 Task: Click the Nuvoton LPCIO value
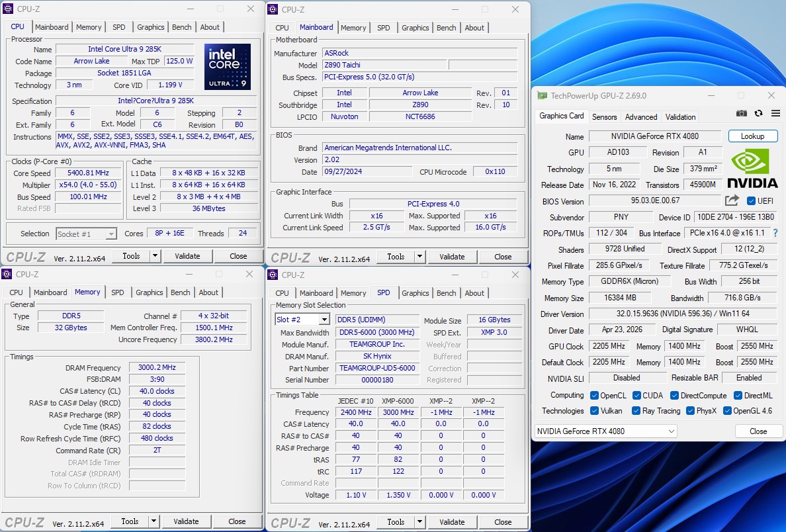pyautogui.click(x=345, y=116)
